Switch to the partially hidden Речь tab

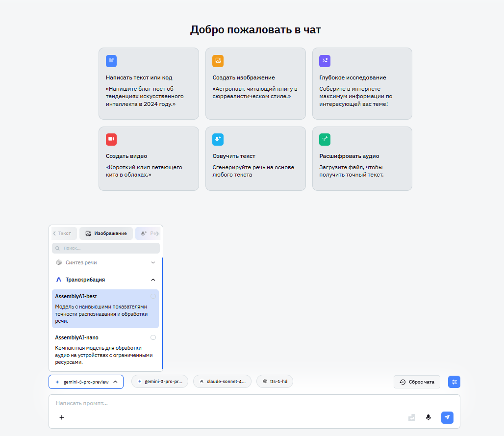(148, 233)
